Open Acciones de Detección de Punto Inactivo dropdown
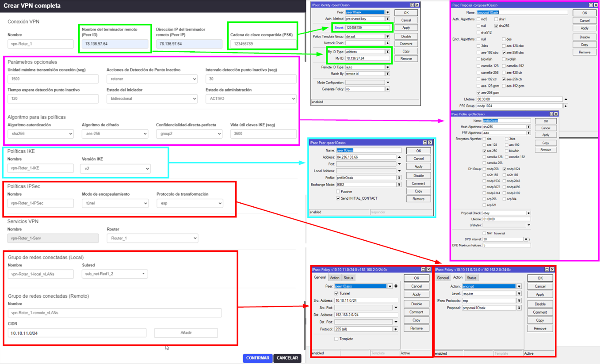The image size is (600, 364). tap(152, 79)
